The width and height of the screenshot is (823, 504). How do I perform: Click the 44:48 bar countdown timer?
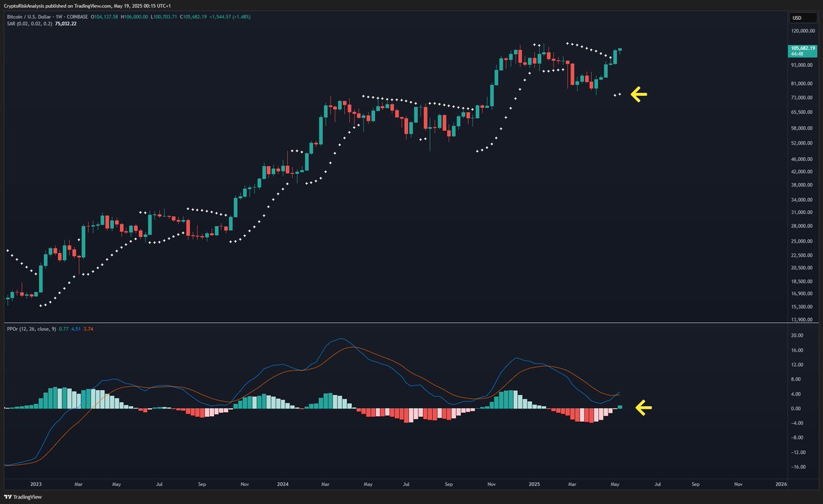796,53
